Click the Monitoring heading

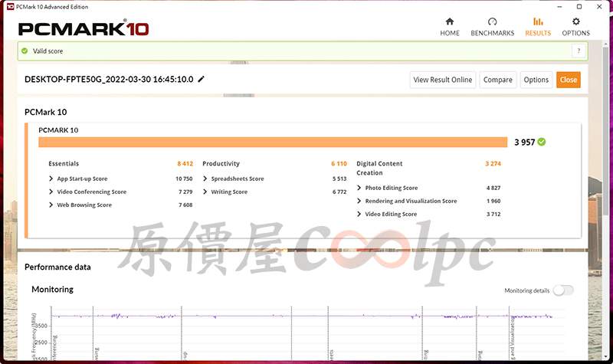click(52, 290)
